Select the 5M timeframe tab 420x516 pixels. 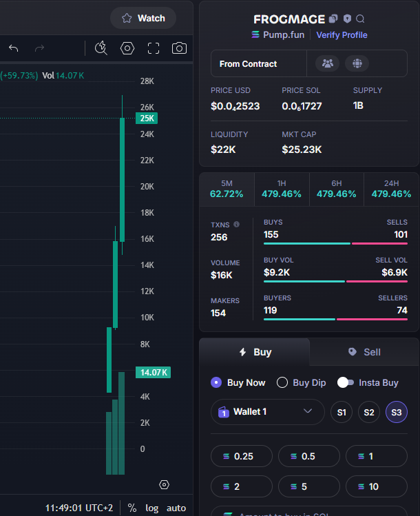click(227, 189)
